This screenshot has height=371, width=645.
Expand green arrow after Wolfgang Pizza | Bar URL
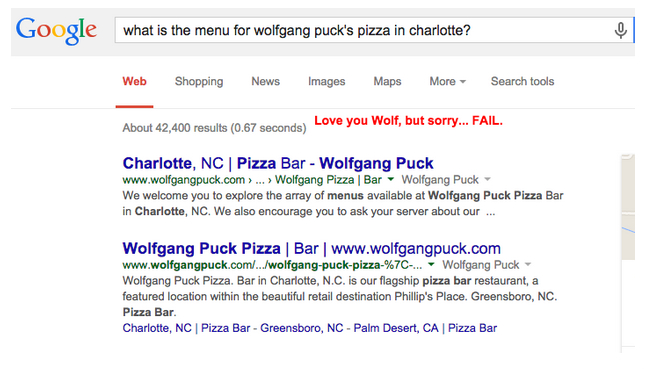(391, 179)
